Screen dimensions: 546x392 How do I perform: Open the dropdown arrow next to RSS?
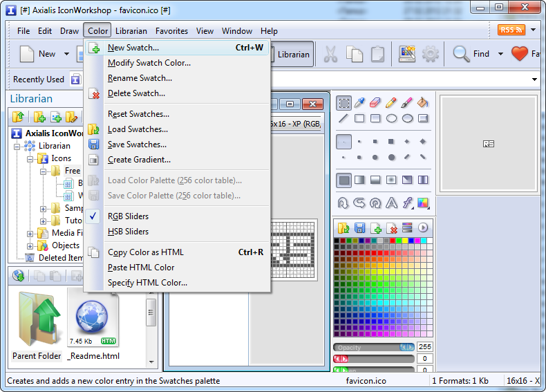click(x=533, y=30)
